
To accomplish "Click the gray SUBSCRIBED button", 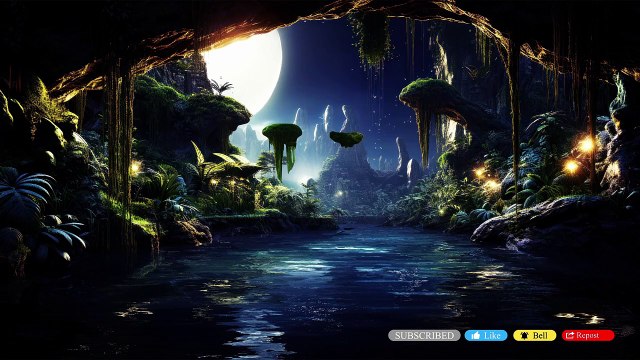I will tap(424, 336).
